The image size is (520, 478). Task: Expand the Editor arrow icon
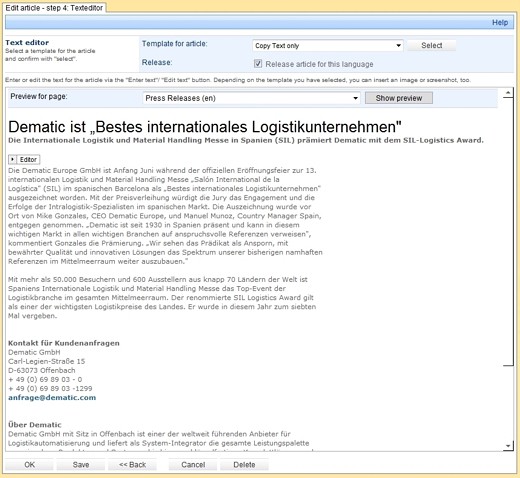[x=12, y=159]
